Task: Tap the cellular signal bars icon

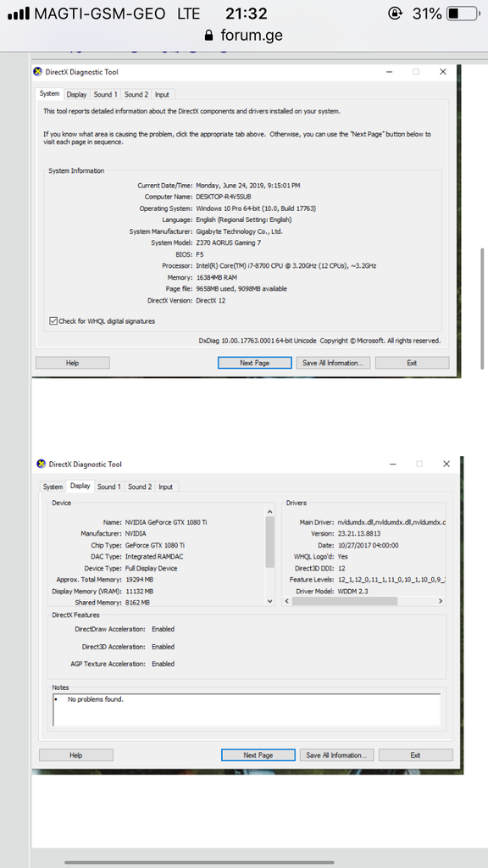Action: [x=19, y=14]
